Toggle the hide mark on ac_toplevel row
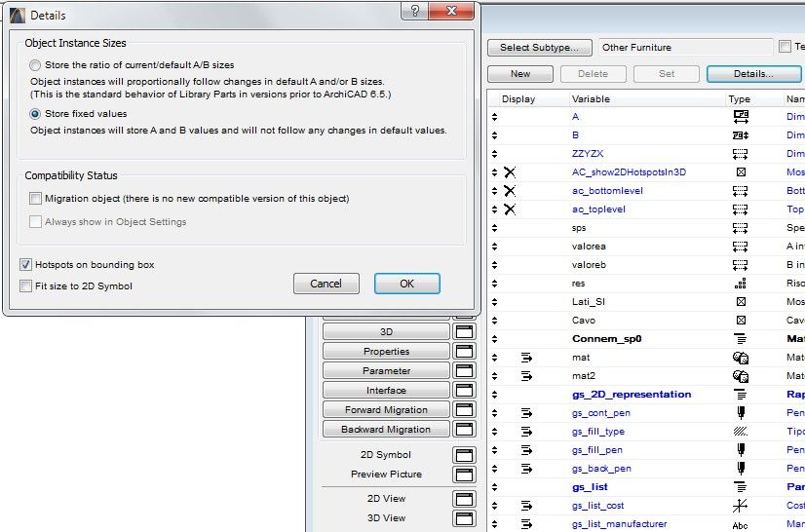The height and width of the screenshot is (532, 805). pyautogui.click(x=510, y=209)
